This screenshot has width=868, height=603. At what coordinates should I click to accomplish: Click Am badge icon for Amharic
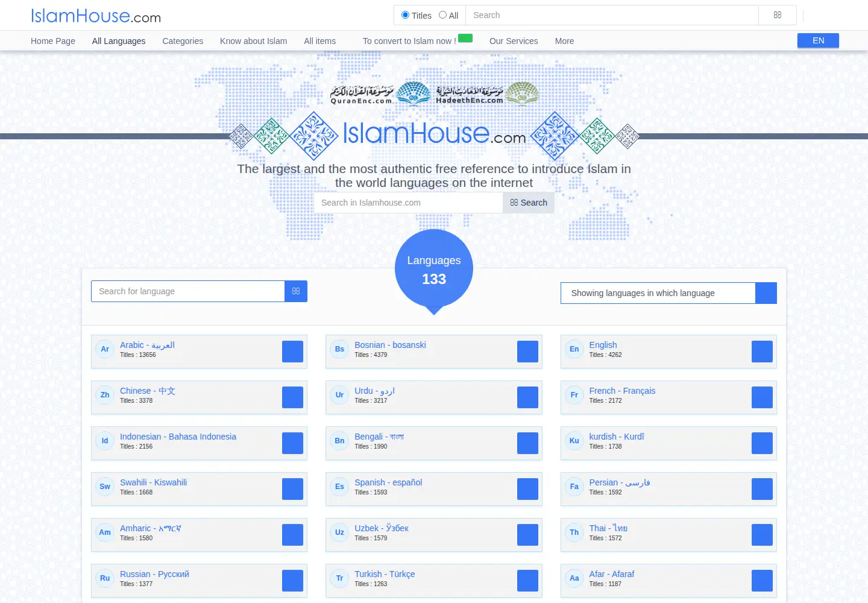pyautogui.click(x=105, y=532)
